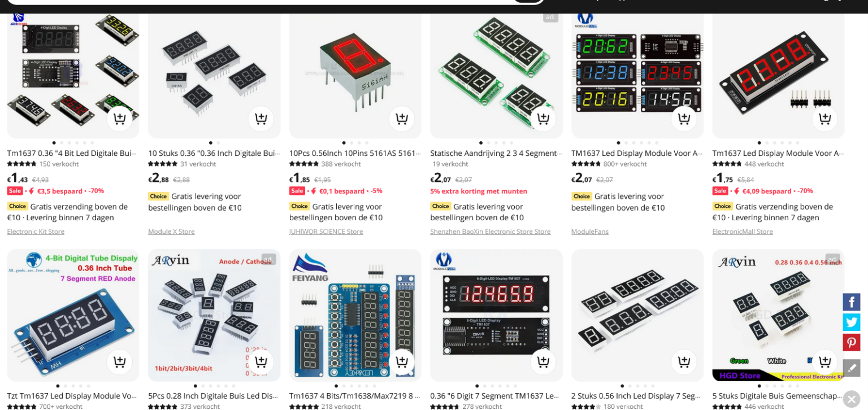
Task: Open Electronic Kit Store link
Action: pyautogui.click(x=36, y=232)
